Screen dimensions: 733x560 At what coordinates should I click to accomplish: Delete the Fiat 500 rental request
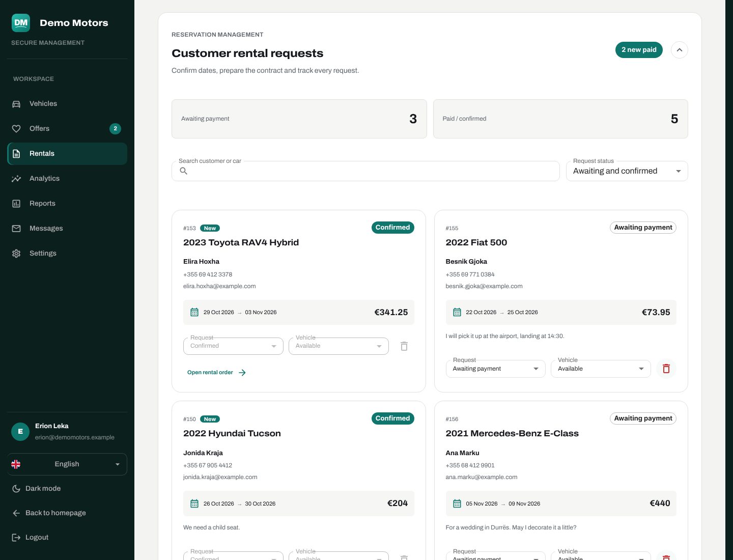[x=666, y=369]
